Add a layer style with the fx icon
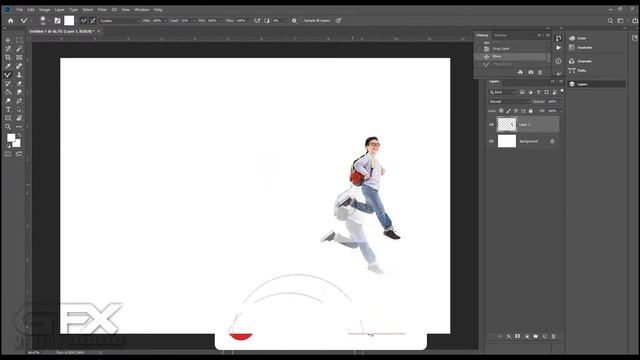The height and width of the screenshot is (360, 640). pyautogui.click(x=509, y=336)
